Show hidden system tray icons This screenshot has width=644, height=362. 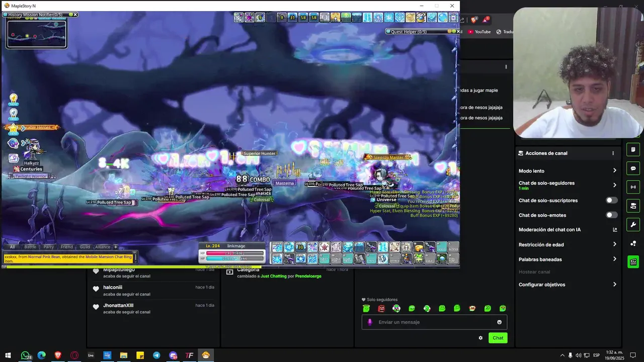562,355
